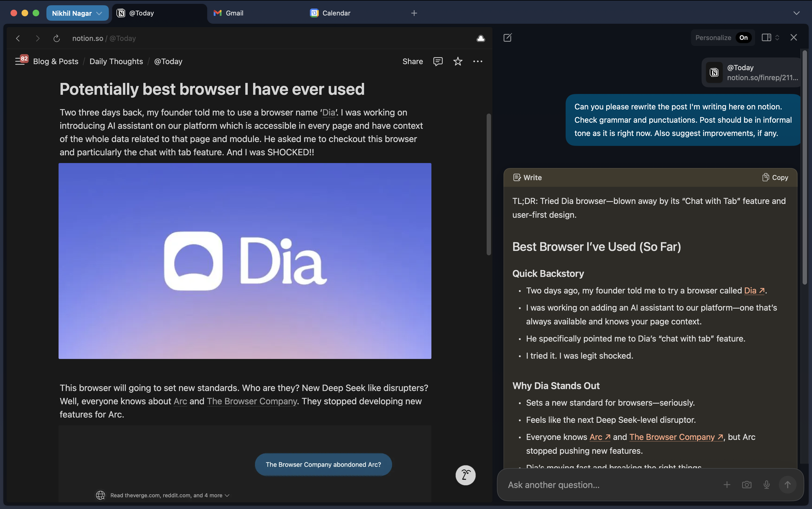Click 'The Browser Company abondoned Arc?' bubble

pyautogui.click(x=323, y=464)
